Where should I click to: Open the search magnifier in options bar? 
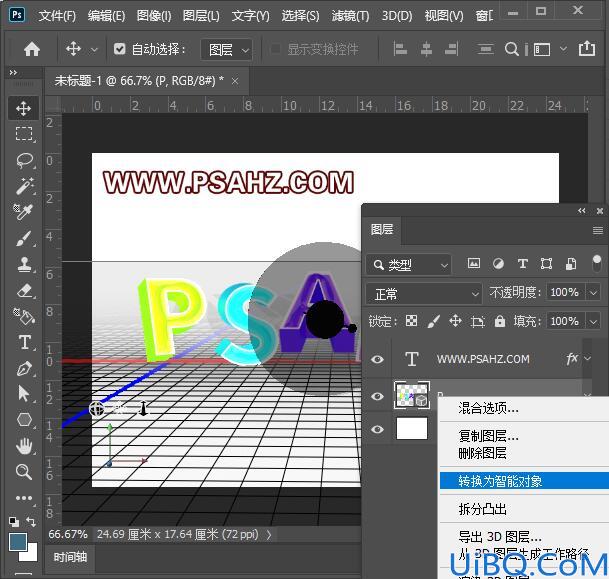512,49
